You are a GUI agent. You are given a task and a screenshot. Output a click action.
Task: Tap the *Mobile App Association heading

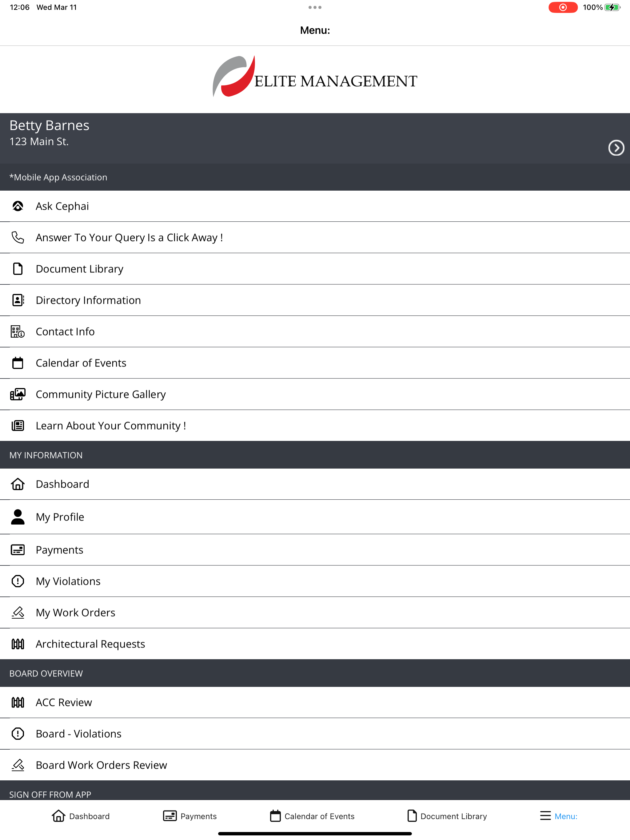click(58, 177)
